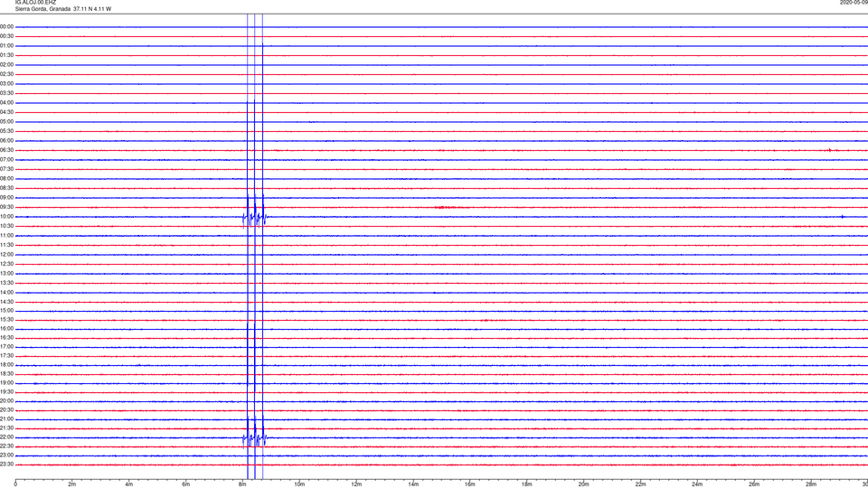
Task: Select the 11:30 trace time label
Action: pyautogui.click(x=6, y=245)
